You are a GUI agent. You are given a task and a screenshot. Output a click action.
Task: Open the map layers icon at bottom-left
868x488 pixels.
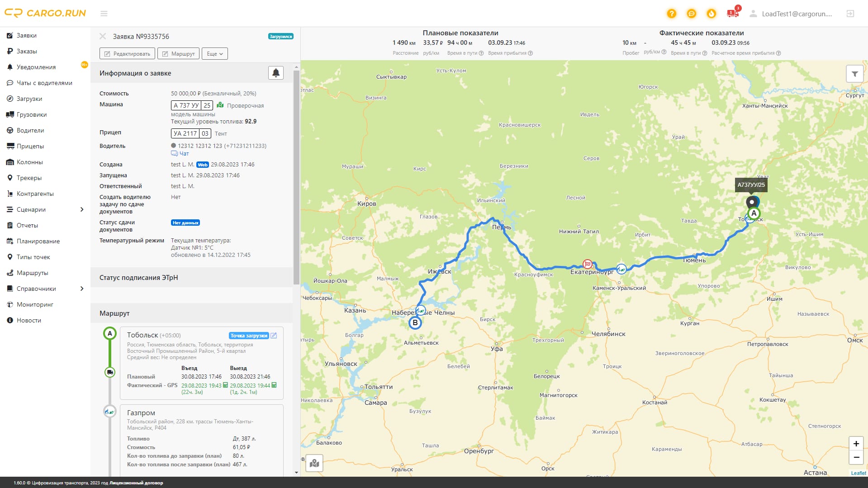point(314,463)
